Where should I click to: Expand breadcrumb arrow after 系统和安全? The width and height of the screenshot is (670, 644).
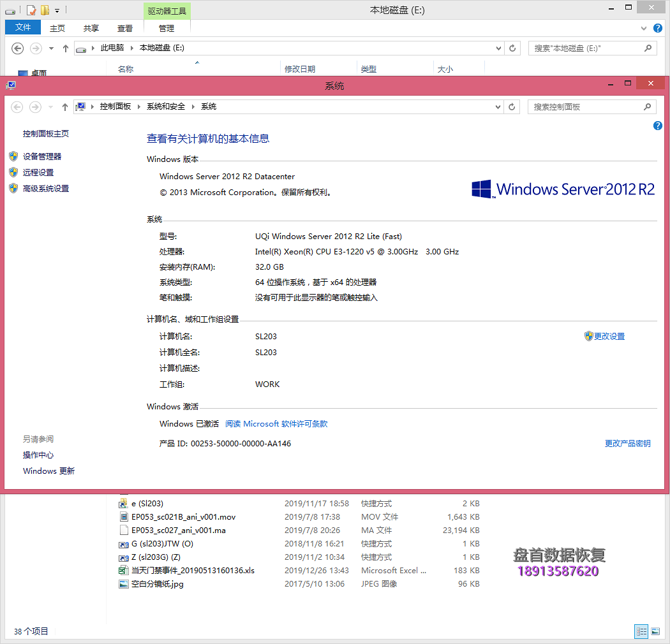point(193,106)
